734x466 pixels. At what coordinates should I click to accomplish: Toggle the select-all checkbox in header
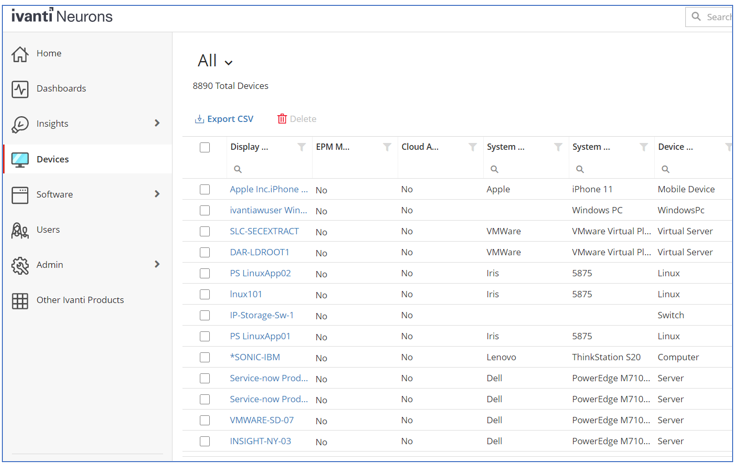pos(205,147)
